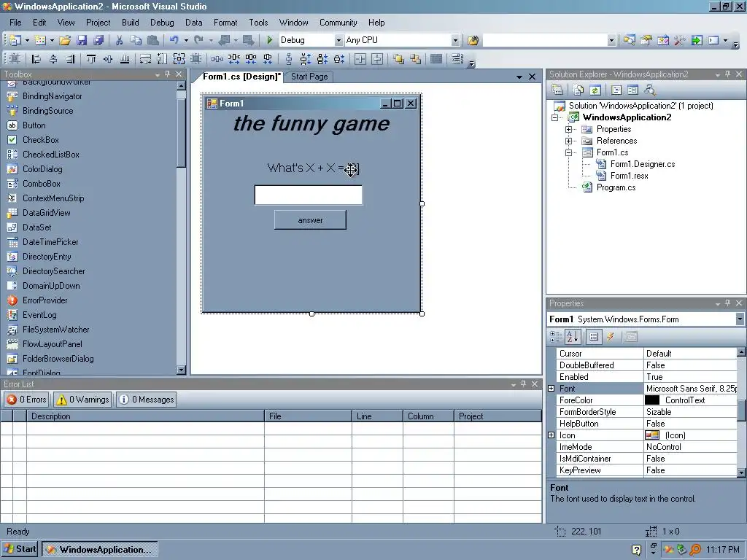Click the Cut scissors icon
The image size is (747, 560).
pyautogui.click(x=120, y=40)
